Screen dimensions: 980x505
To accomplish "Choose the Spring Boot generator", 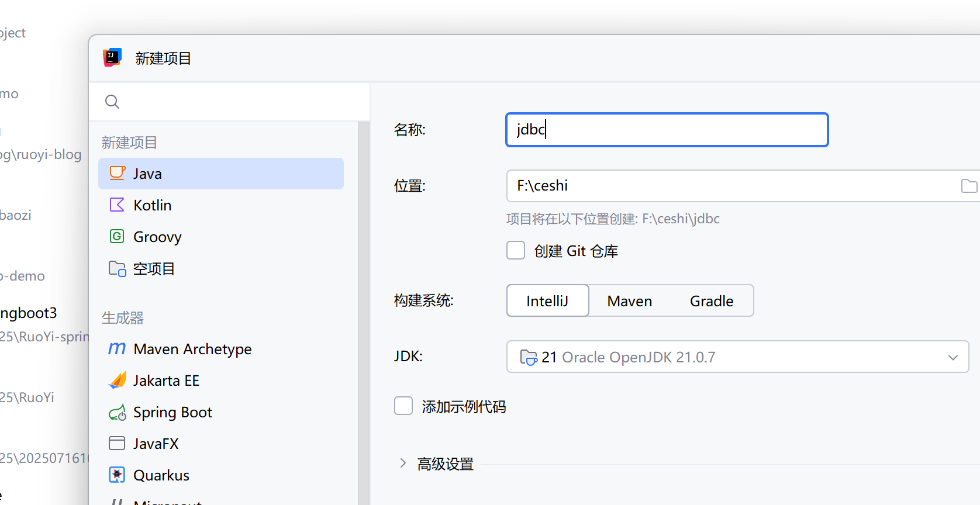I will point(221,412).
